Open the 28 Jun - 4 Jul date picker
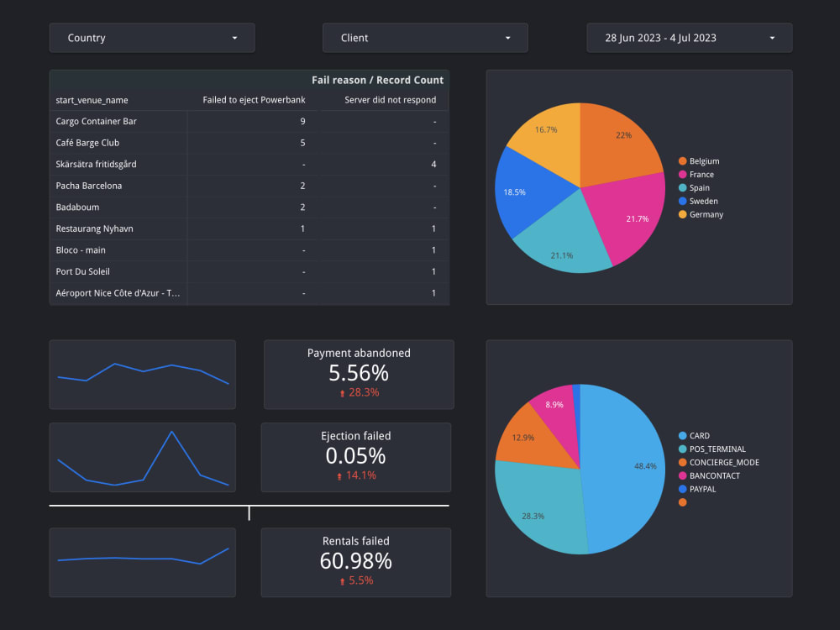840x630 pixels. (x=688, y=38)
